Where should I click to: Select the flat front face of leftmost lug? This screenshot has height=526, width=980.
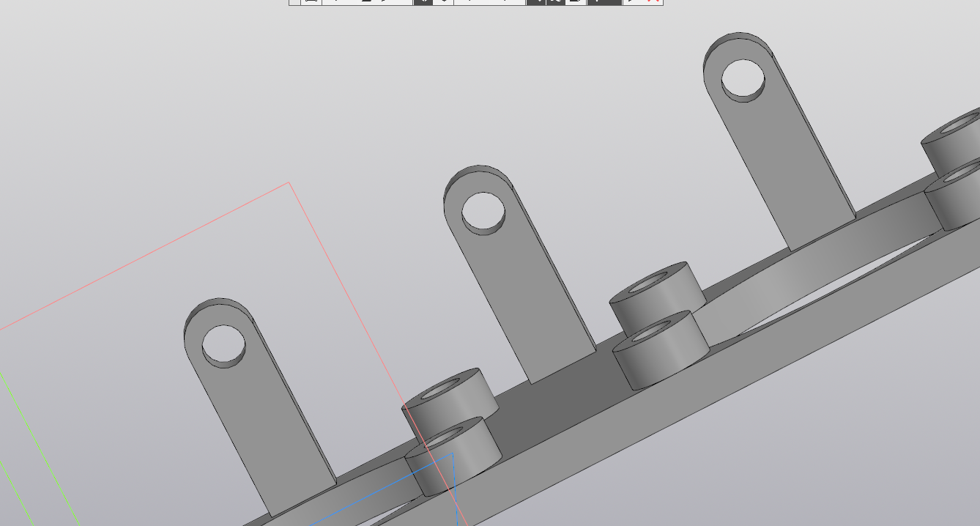[264, 432]
